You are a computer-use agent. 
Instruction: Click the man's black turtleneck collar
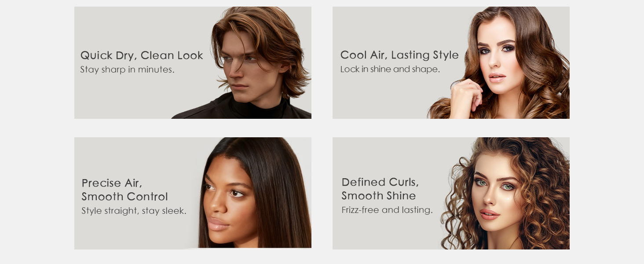pos(259,107)
